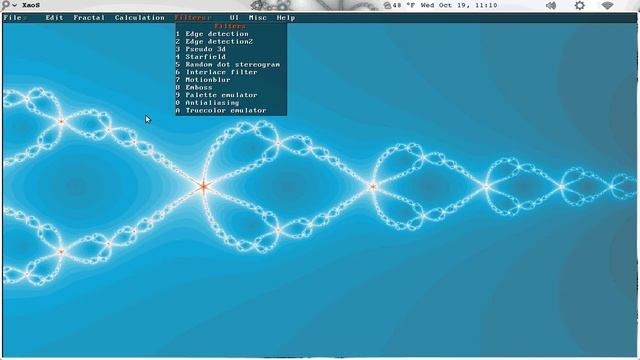Enable the Emboss filter
Viewport: 640px width, 360px height.
click(x=231, y=87)
